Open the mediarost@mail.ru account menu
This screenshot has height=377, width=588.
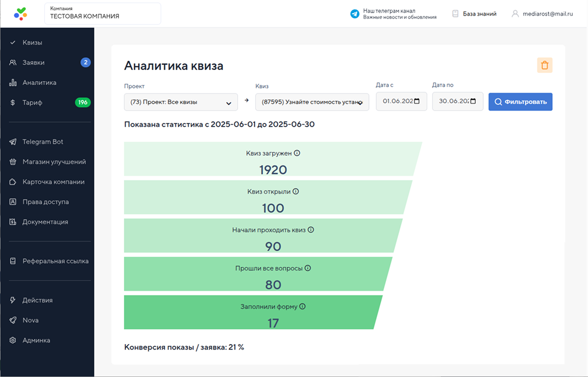click(x=542, y=14)
